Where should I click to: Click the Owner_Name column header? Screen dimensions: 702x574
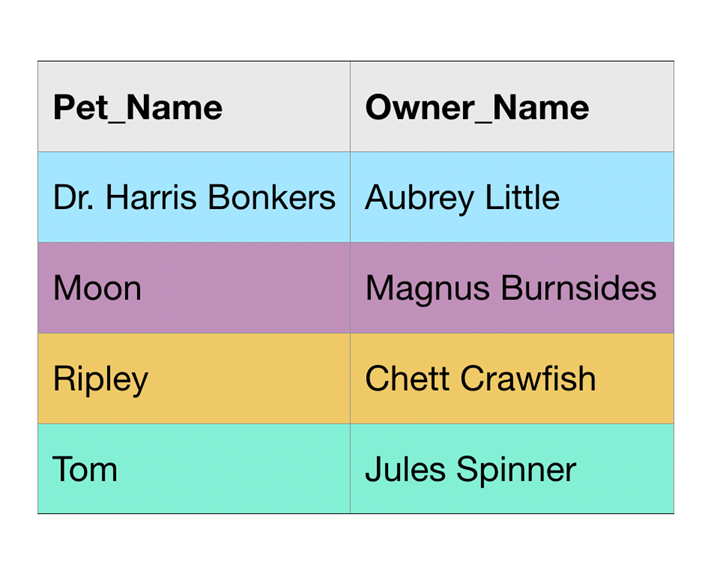pyautogui.click(x=477, y=107)
